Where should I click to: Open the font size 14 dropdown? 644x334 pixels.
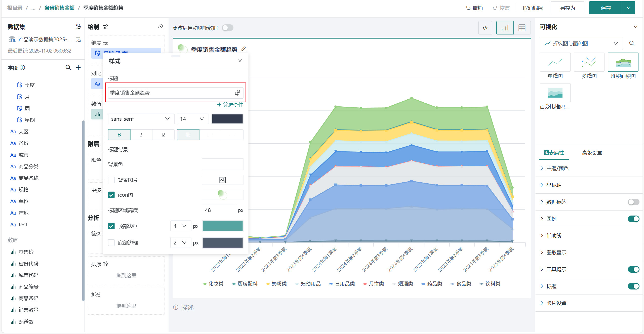[x=192, y=119]
